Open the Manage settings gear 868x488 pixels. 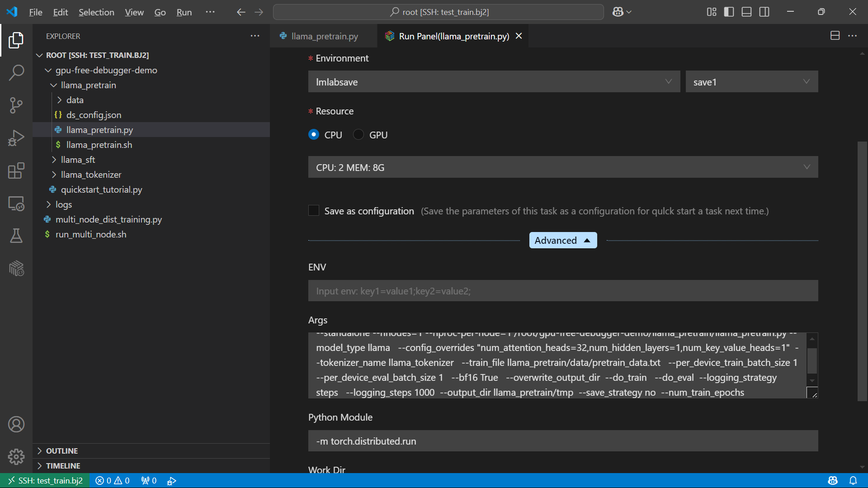coord(16,457)
